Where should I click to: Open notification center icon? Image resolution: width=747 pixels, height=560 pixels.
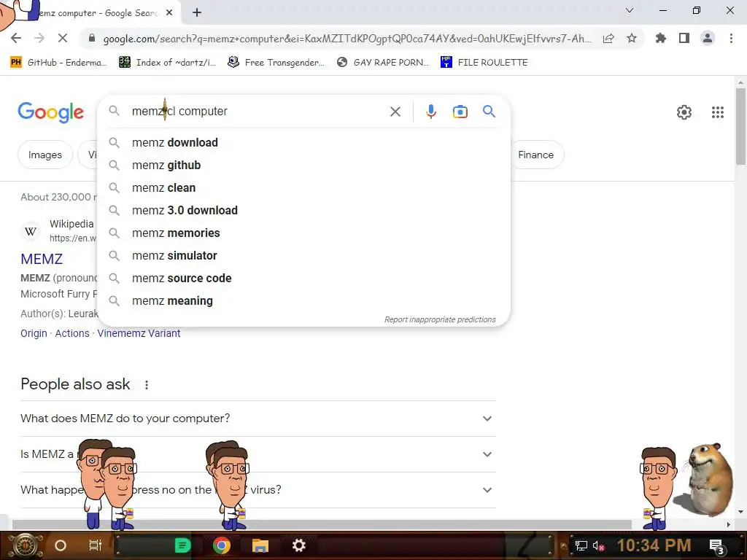click(x=717, y=547)
